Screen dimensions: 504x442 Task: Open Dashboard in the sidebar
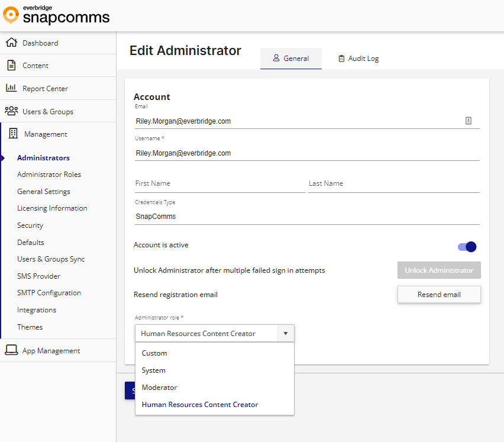point(58,43)
